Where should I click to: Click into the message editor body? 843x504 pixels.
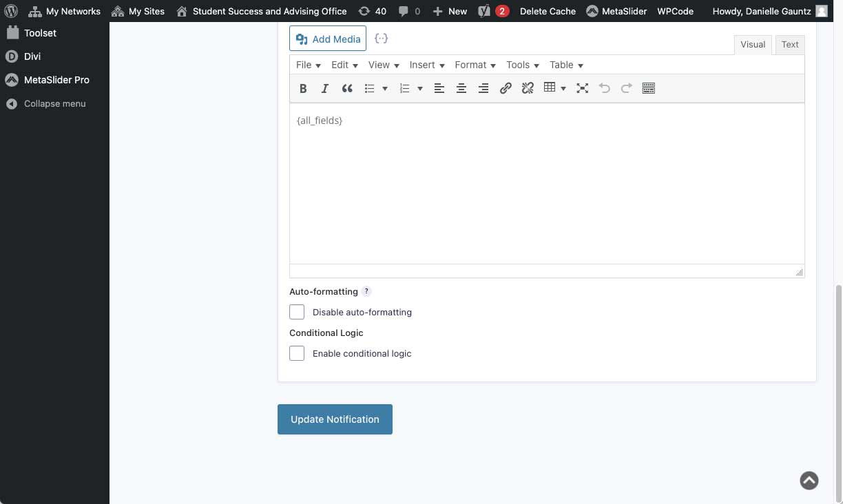547,184
